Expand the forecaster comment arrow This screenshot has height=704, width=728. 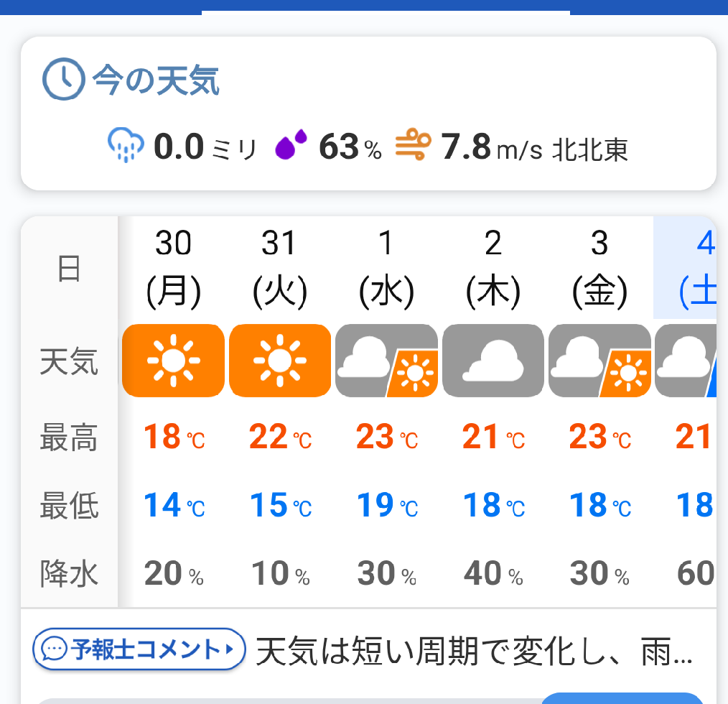tap(230, 649)
